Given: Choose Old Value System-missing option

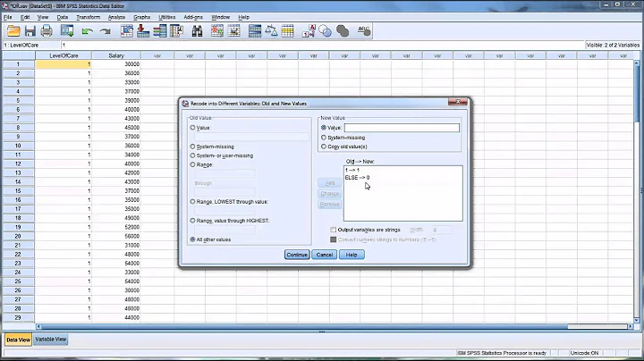Looking at the screenshot, I should (192, 147).
